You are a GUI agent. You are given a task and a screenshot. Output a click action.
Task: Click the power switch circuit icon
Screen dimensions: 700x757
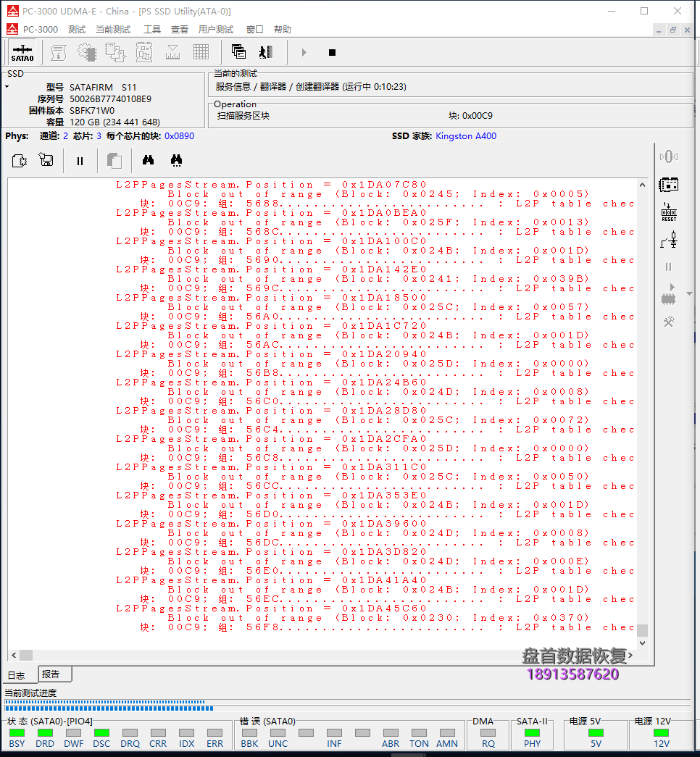click(669, 240)
